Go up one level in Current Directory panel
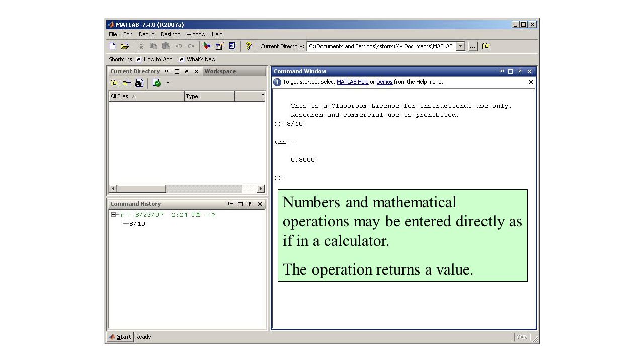644x362 pixels. coord(115,83)
